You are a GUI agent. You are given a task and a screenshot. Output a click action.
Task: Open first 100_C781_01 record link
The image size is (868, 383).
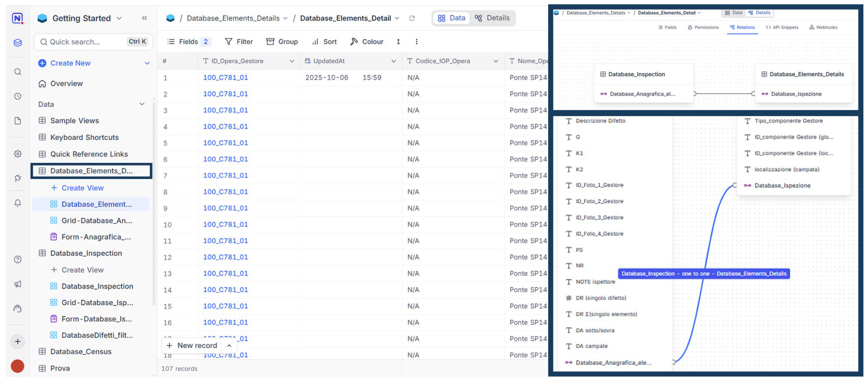(x=225, y=78)
